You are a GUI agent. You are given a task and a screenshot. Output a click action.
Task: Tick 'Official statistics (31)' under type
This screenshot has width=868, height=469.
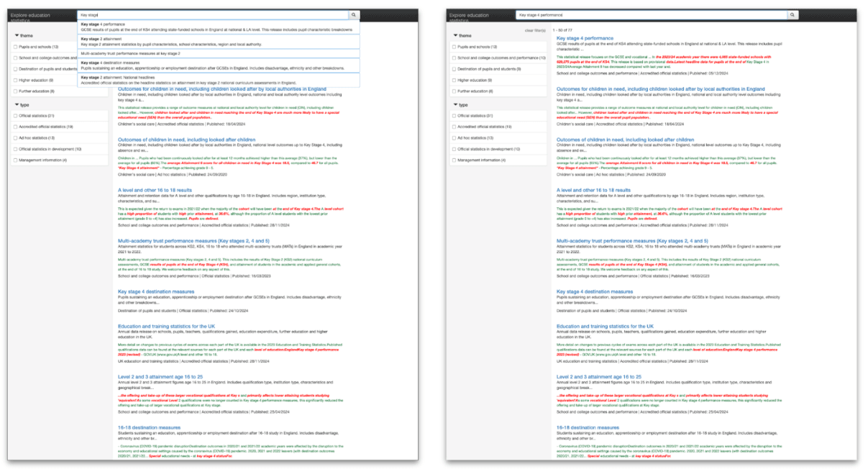pos(14,117)
